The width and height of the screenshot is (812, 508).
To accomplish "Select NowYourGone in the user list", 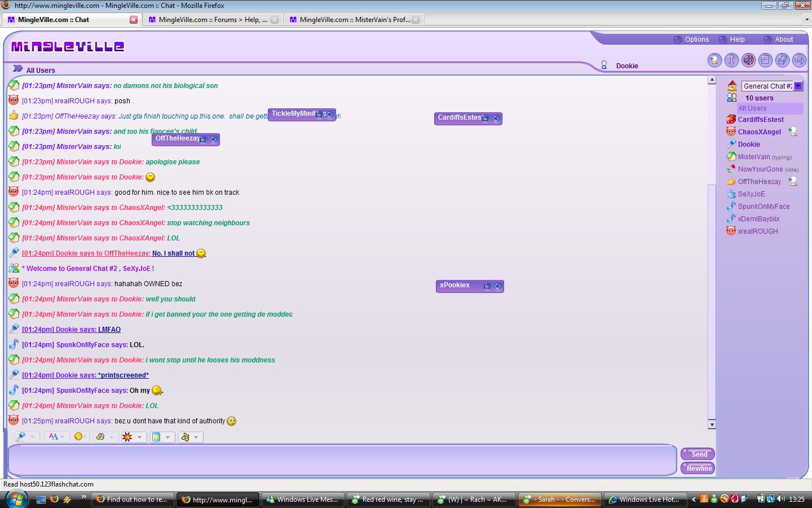I will pyautogui.click(x=760, y=169).
